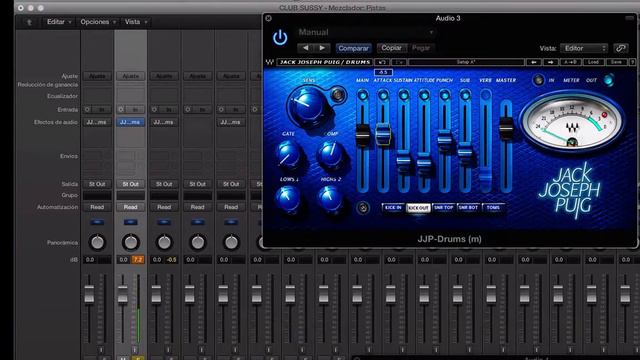Click the meter IN round button

538,80
